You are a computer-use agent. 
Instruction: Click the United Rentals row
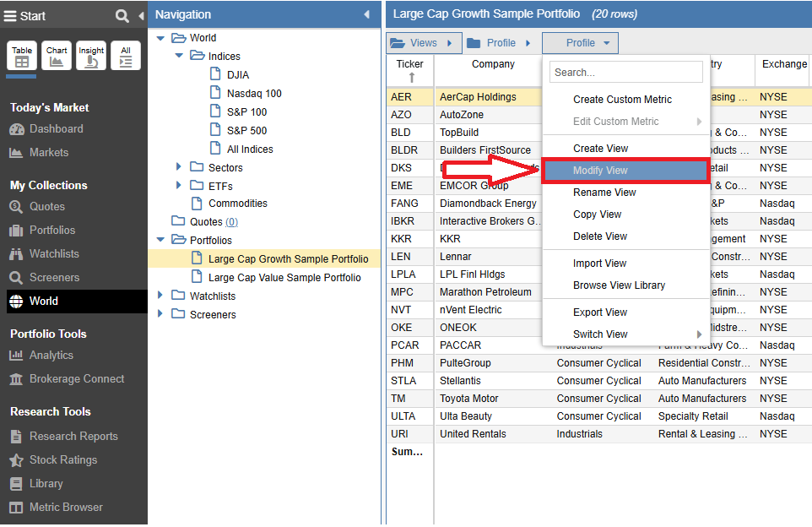(x=598, y=434)
